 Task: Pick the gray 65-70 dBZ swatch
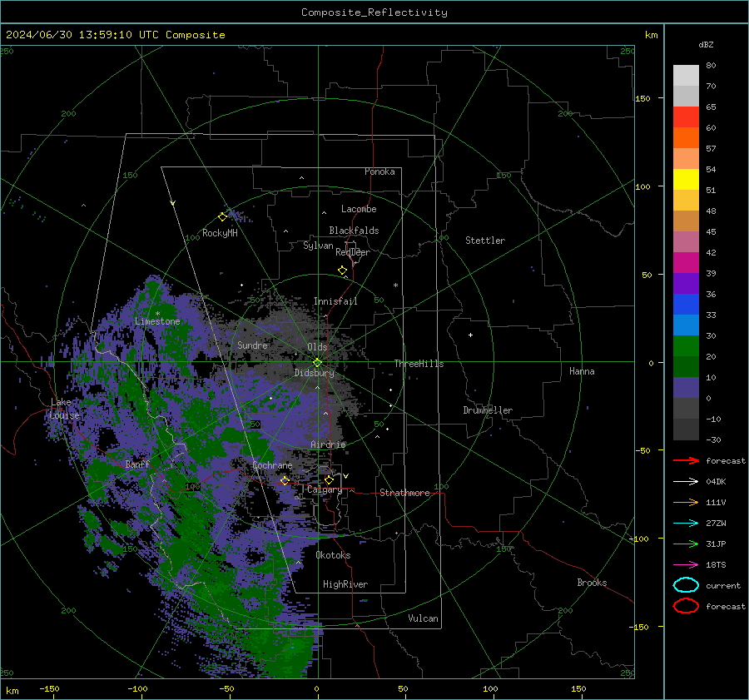(x=686, y=96)
